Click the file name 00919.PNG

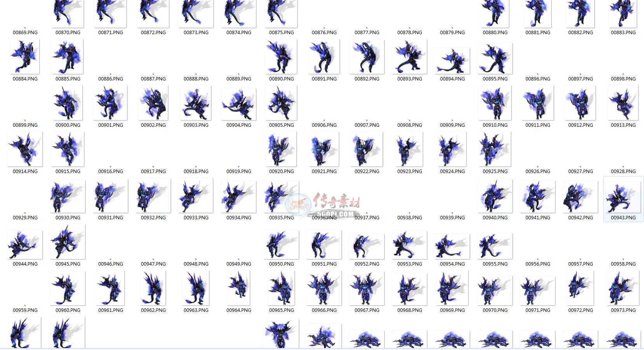pos(239,171)
